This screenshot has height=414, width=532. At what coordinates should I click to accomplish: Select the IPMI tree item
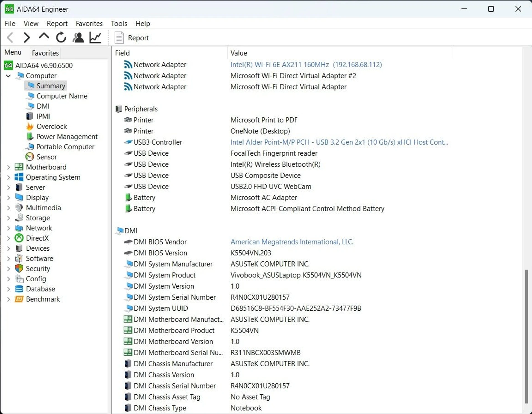click(38, 116)
